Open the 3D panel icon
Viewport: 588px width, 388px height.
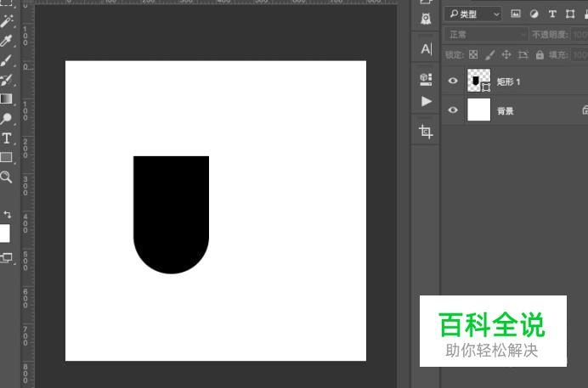[426, 80]
